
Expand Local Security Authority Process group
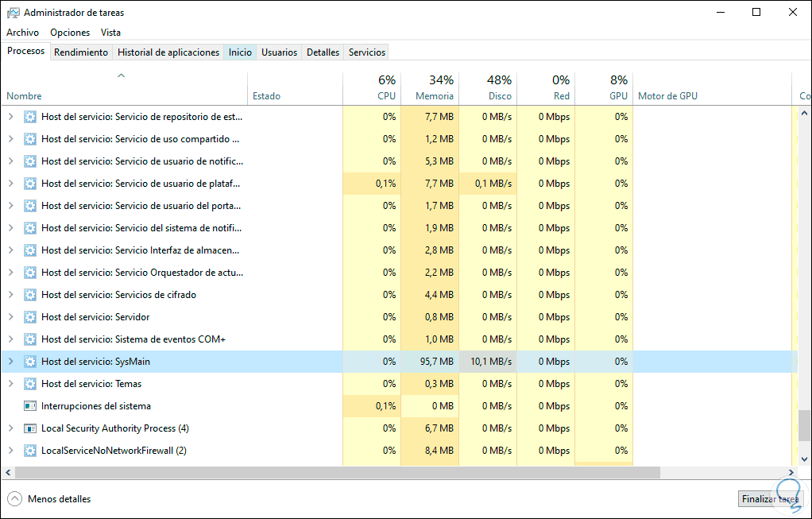(10, 428)
